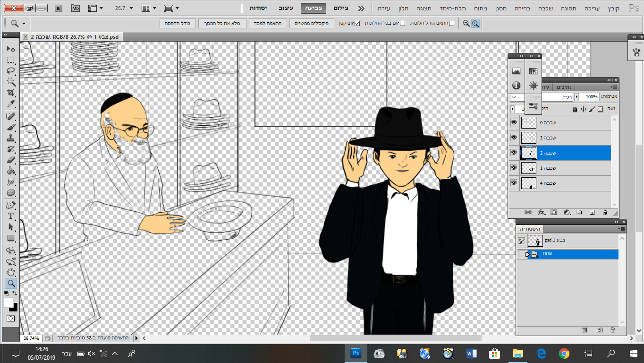Add a layer mask
The image size is (644, 363).
(554, 213)
